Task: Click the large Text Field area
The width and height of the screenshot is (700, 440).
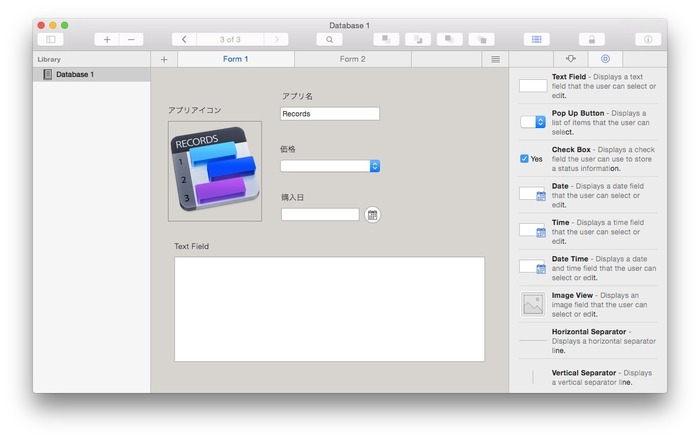Action: [x=329, y=309]
